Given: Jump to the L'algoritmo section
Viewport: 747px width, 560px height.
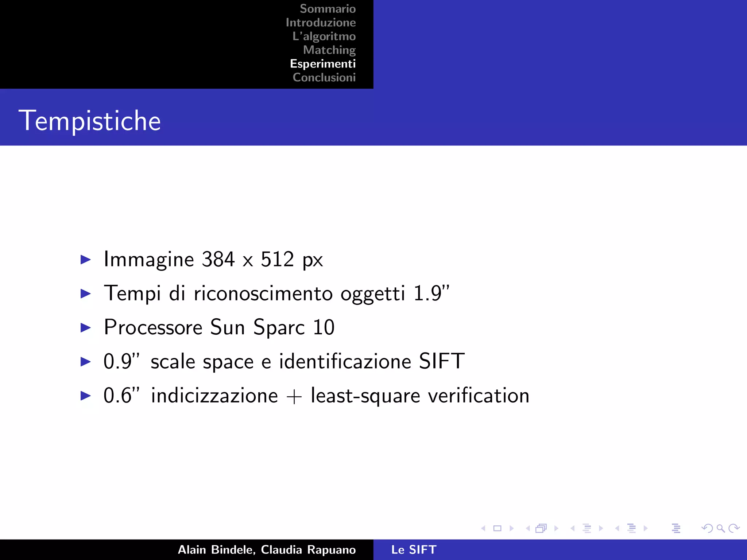Looking at the screenshot, I should tap(324, 36).
